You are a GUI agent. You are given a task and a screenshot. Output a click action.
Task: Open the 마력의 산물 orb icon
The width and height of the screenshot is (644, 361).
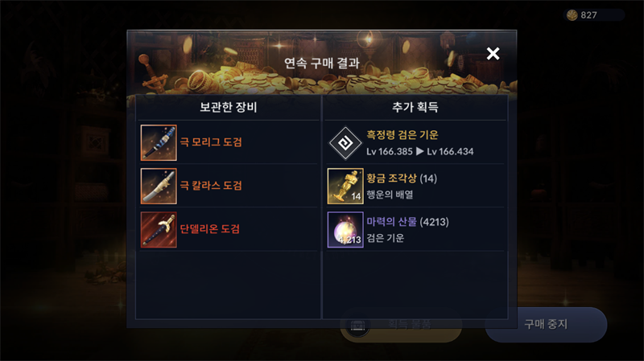[345, 230]
